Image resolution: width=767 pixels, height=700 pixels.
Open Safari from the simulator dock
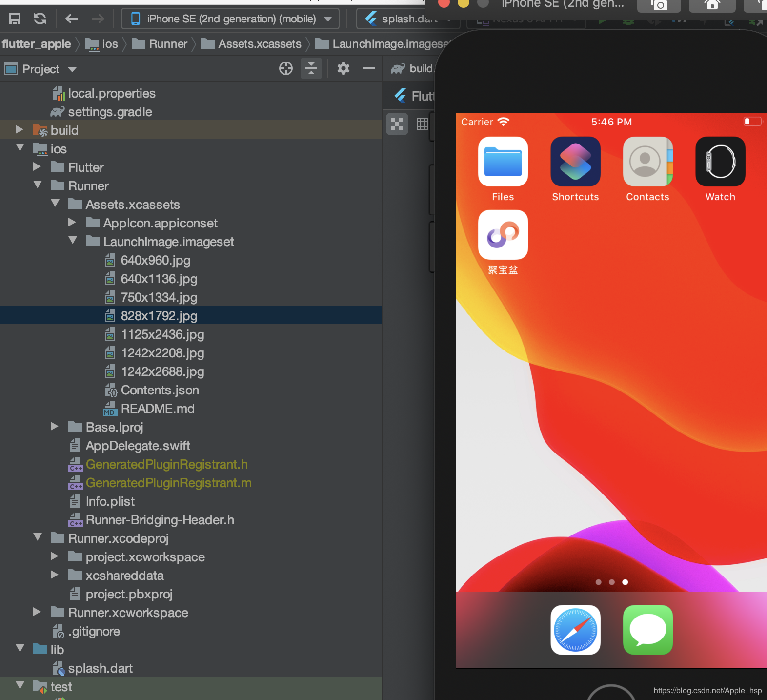click(x=575, y=630)
